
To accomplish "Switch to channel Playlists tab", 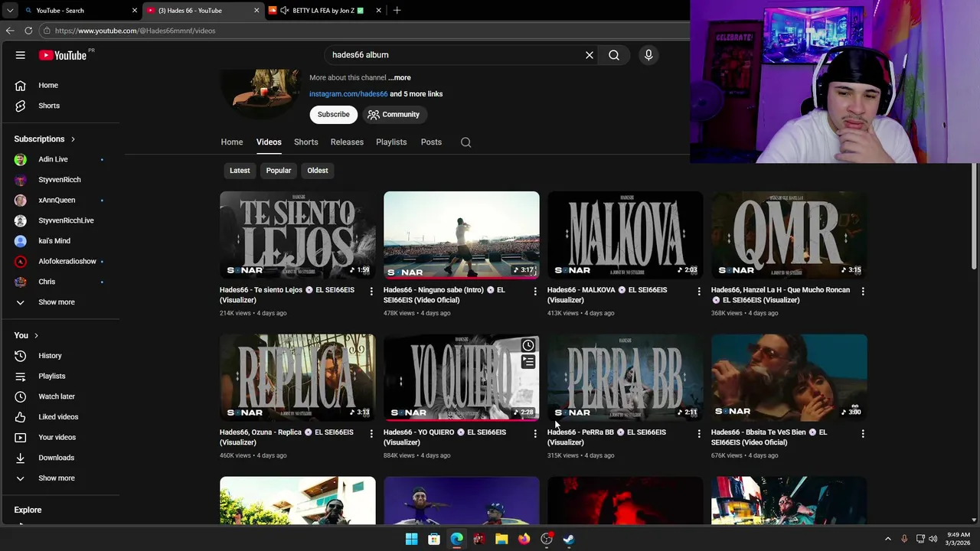I will (391, 142).
